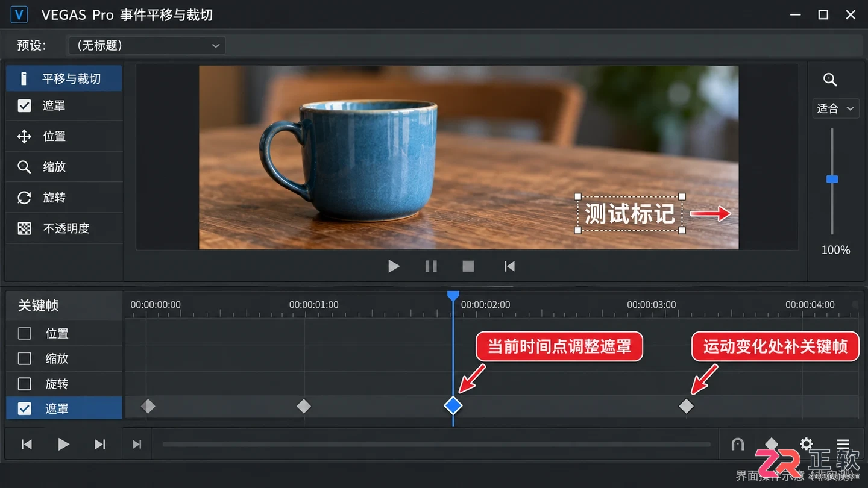Select the mask keyframe at 00:00:00:00
This screenshot has height=488, width=868.
pos(148,407)
